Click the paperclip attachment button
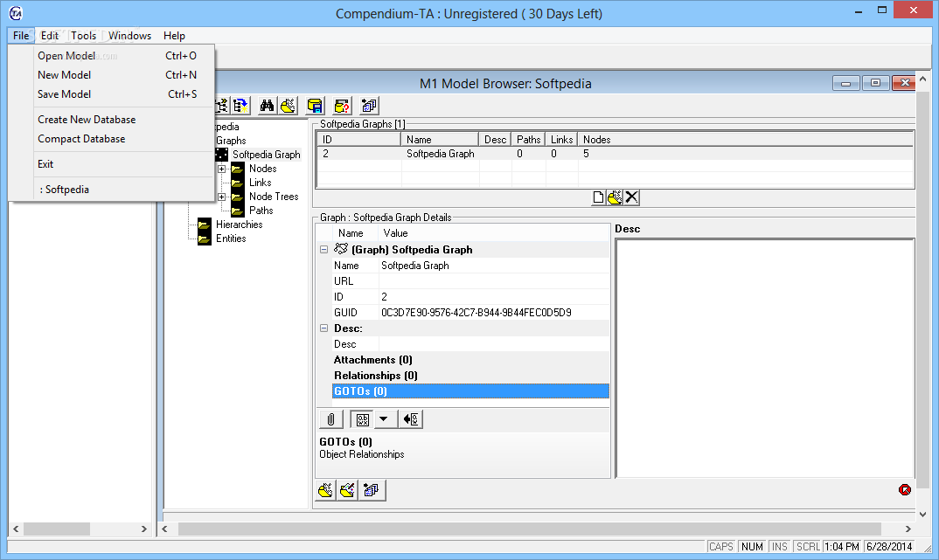 tap(330, 419)
